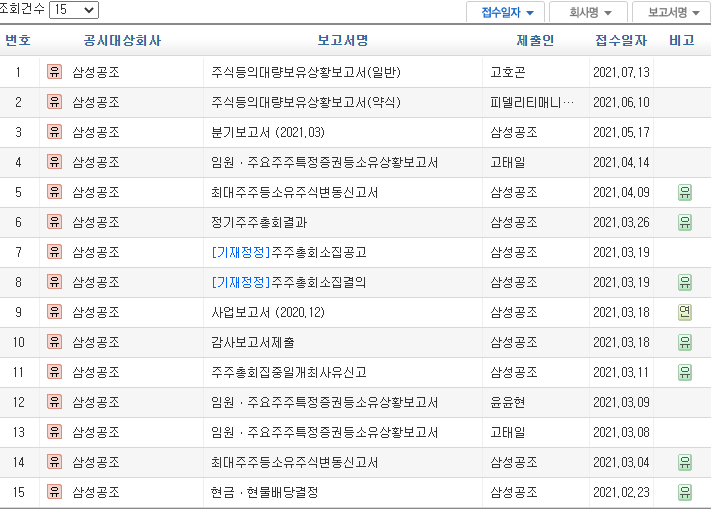Click the 유 market icon in row 3
Image resolution: width=716 pixels, height=509 pixels.
pos(54,132)
